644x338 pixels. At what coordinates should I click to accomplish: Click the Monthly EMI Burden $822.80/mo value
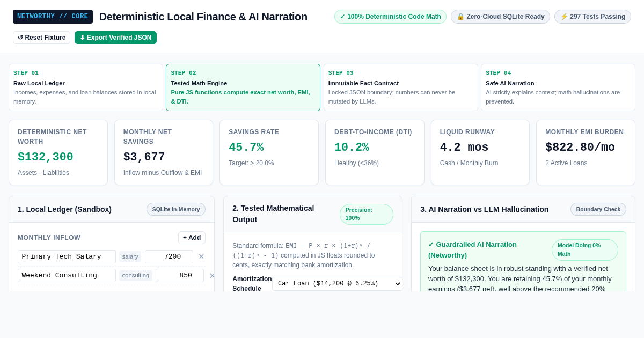point(580,148)
